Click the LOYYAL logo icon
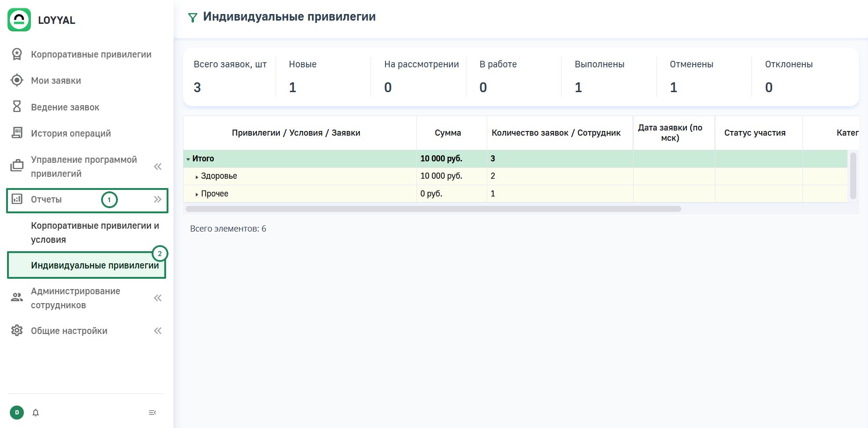Viewport: 868px width, 428px height. (19, 20)
